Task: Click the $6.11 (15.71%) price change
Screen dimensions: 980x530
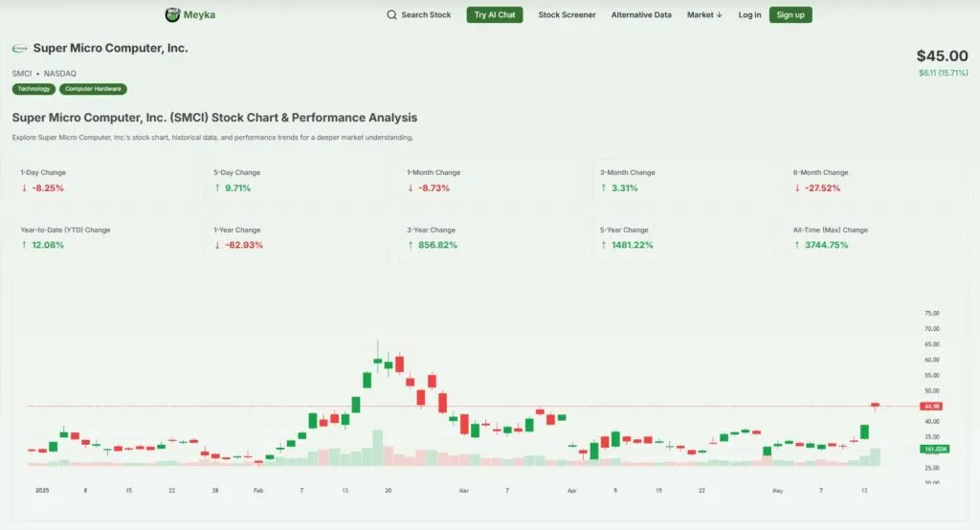Action: point(943,73)
